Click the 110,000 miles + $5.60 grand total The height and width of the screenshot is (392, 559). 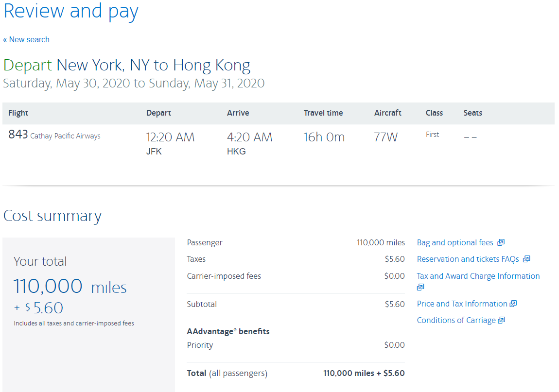pyautogui.click(x=364, y=373)
